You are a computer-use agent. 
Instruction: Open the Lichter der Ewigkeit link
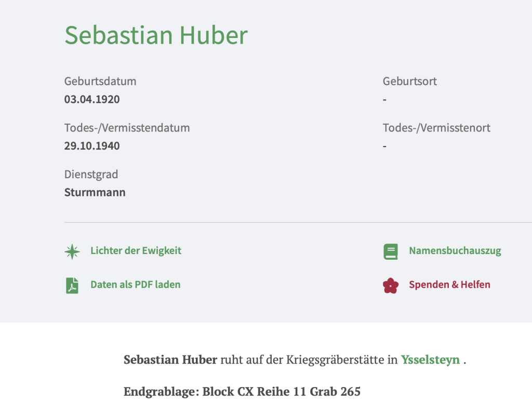[x=136, y=251]
